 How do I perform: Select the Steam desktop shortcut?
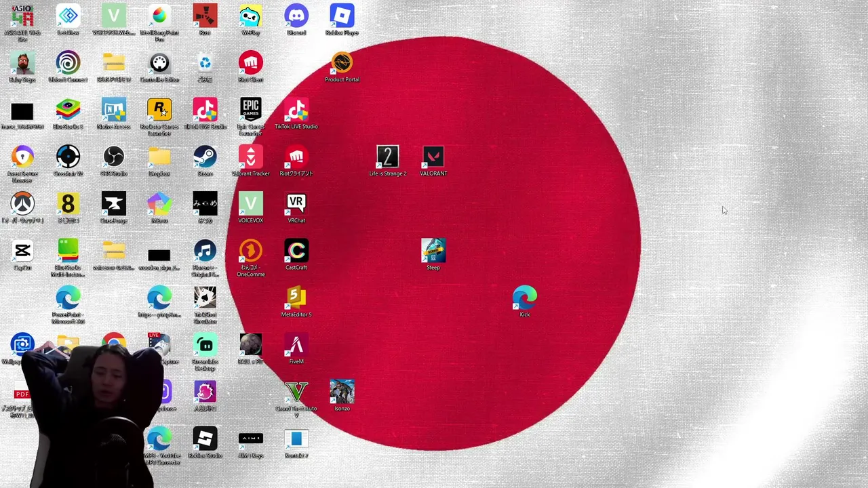point(205,157)
